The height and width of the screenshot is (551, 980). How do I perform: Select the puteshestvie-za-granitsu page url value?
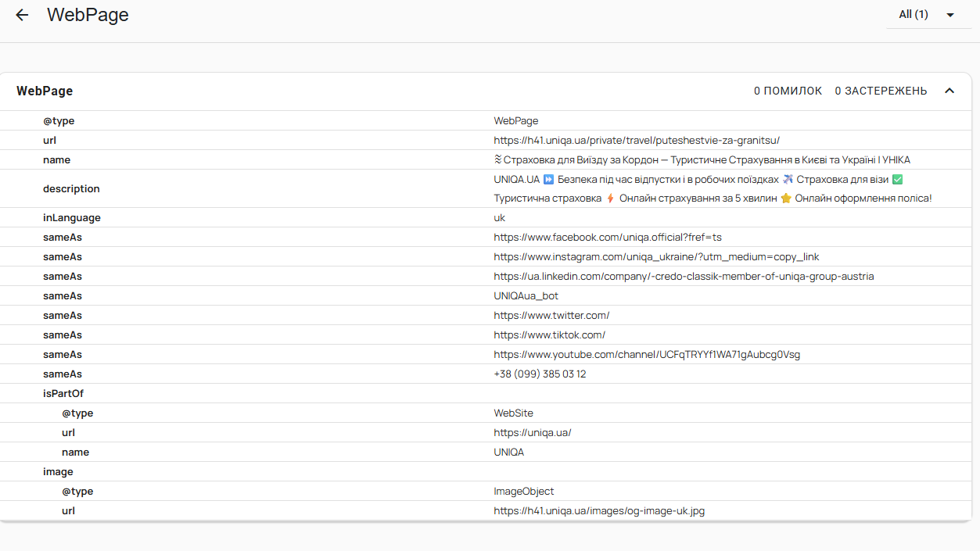pos(637,141)
